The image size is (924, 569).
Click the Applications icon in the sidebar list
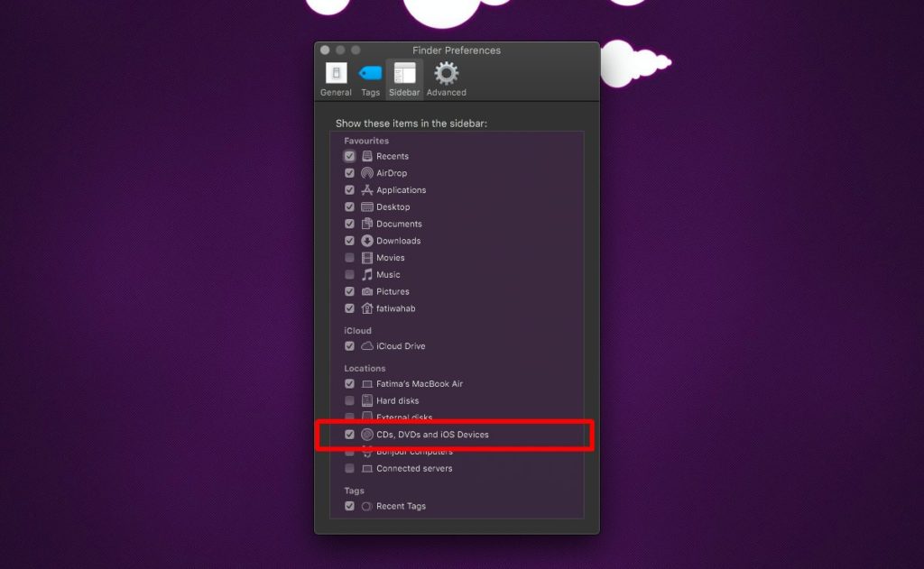pos(367,189)
